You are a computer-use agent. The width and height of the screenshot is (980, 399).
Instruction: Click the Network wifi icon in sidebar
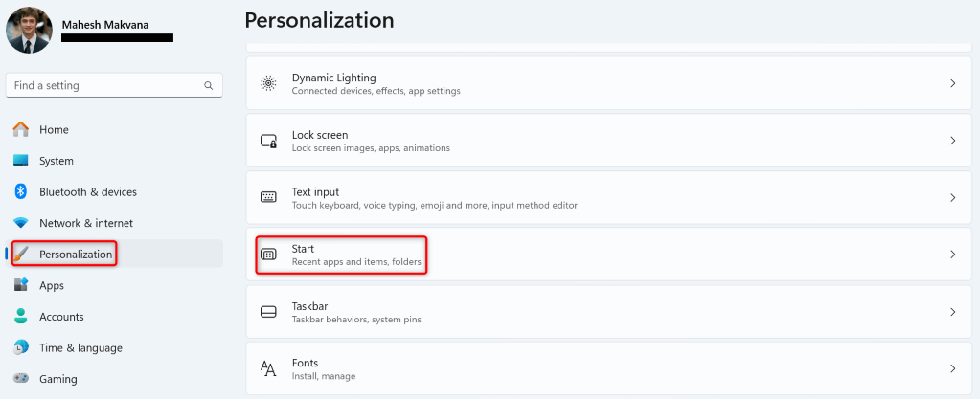coord(21,223)
